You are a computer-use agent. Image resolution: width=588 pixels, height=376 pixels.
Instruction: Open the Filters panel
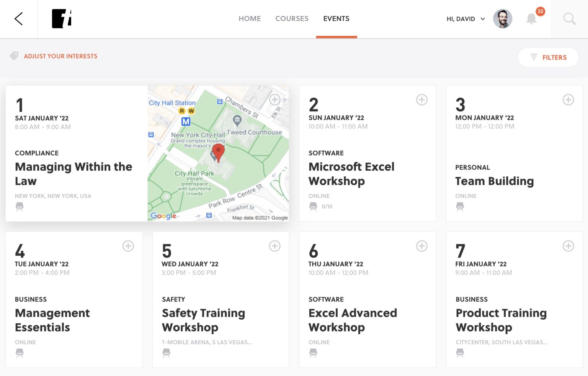pos(548,57)
